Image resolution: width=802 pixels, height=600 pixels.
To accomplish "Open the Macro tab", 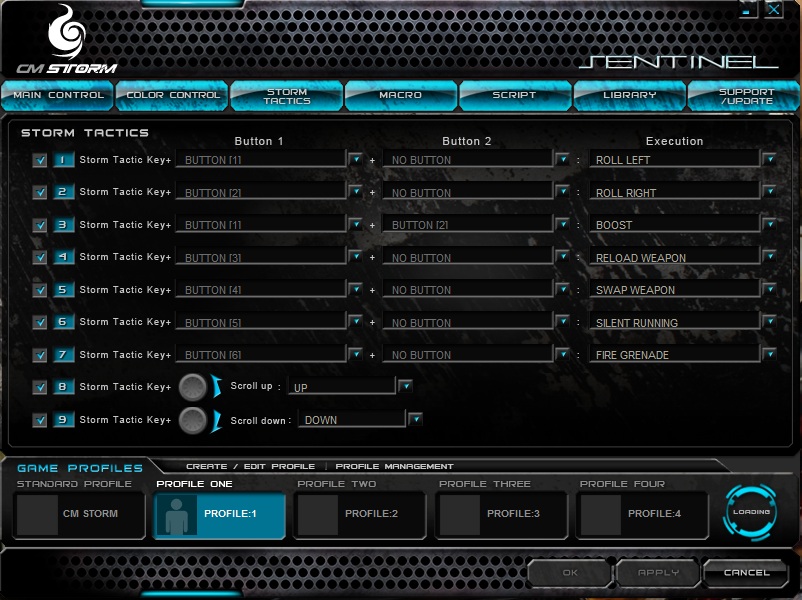I will [401, 96].
